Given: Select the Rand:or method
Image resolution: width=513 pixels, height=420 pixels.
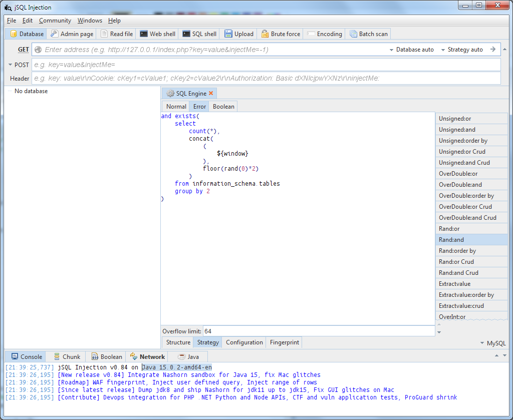Looking at the screenshot, I should point(471,229).
